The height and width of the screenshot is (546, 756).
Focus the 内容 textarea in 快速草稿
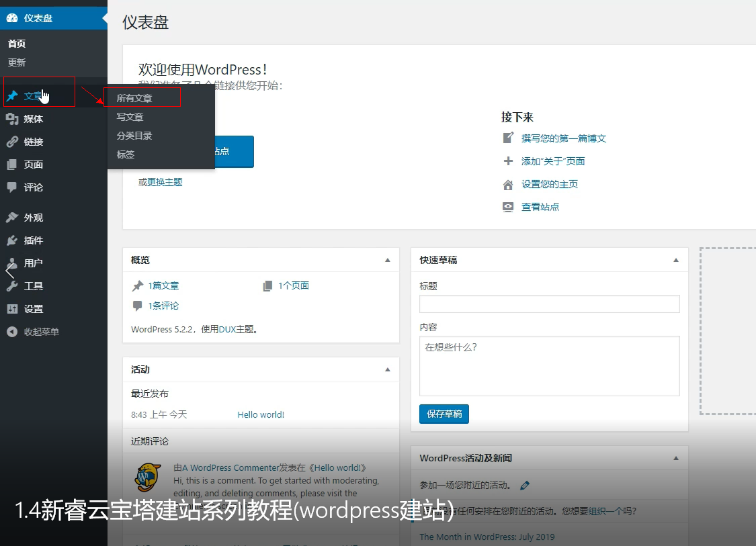point(550,366)
